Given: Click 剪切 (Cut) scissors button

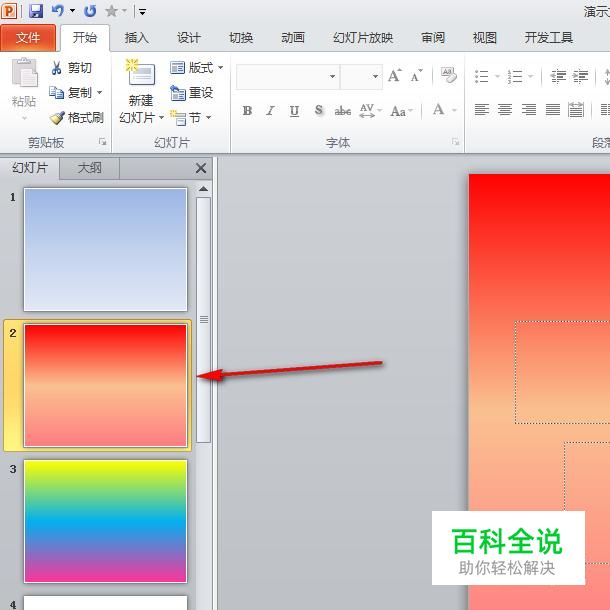Looking at the screenshot, I should (x=71, y=68).
